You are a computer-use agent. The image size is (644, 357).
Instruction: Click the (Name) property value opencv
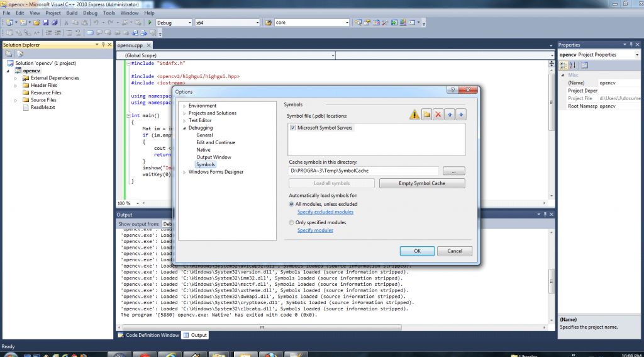618,82
